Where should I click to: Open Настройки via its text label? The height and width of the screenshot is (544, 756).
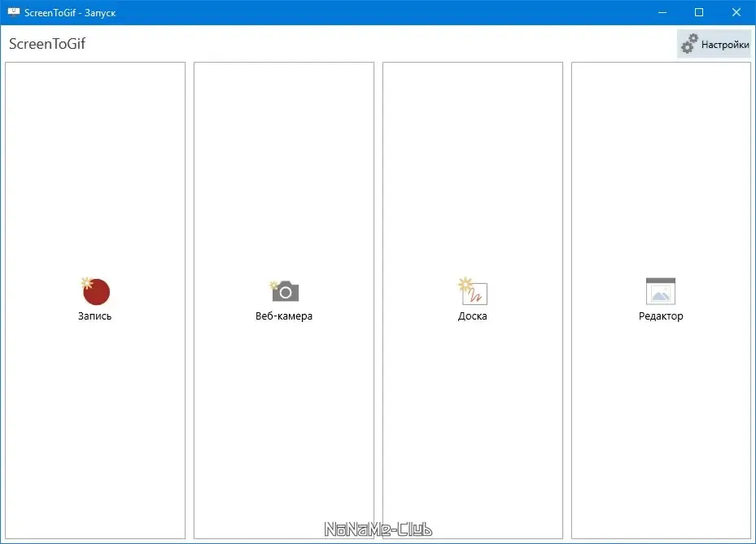pos(725,45)
